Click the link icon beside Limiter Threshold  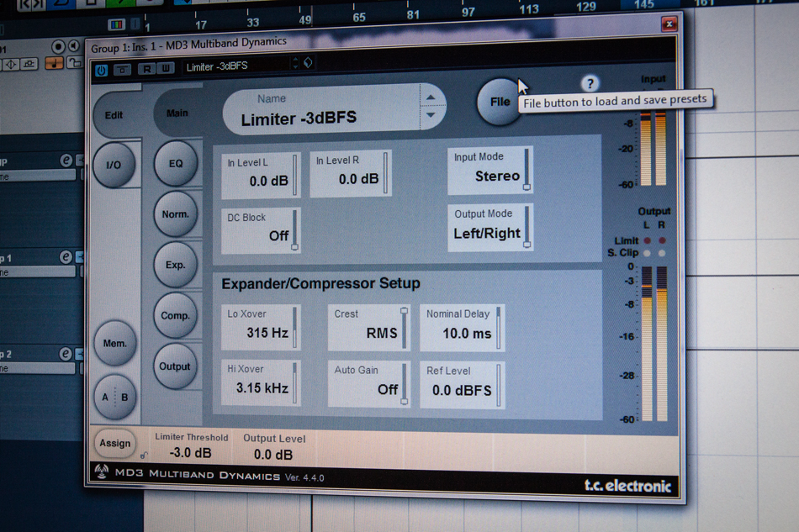144,456
